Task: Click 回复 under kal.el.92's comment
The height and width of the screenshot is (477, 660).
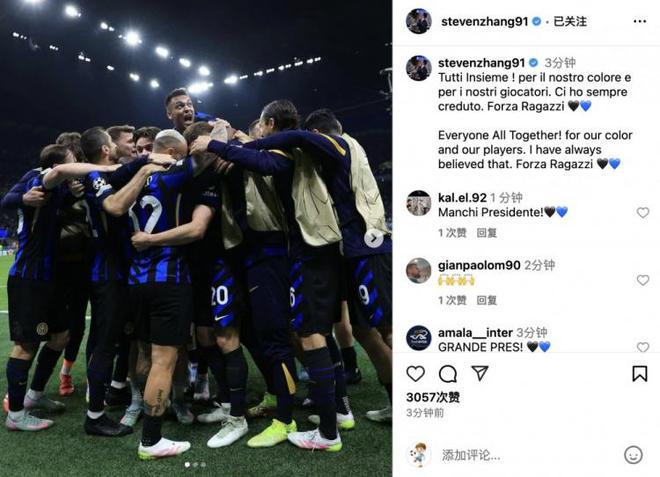Action: 487,233
